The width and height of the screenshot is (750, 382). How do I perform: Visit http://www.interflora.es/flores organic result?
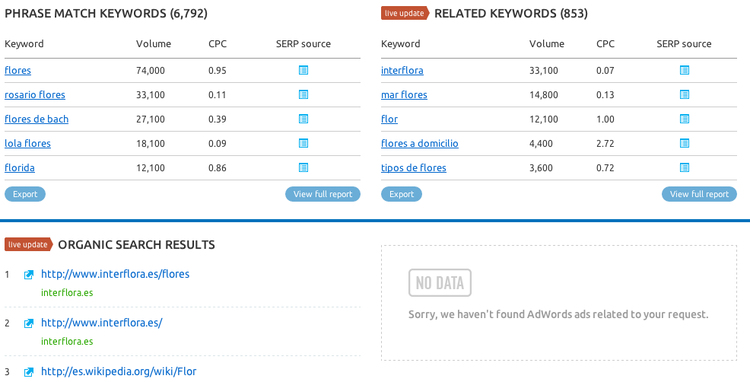[x=115, y=274]
